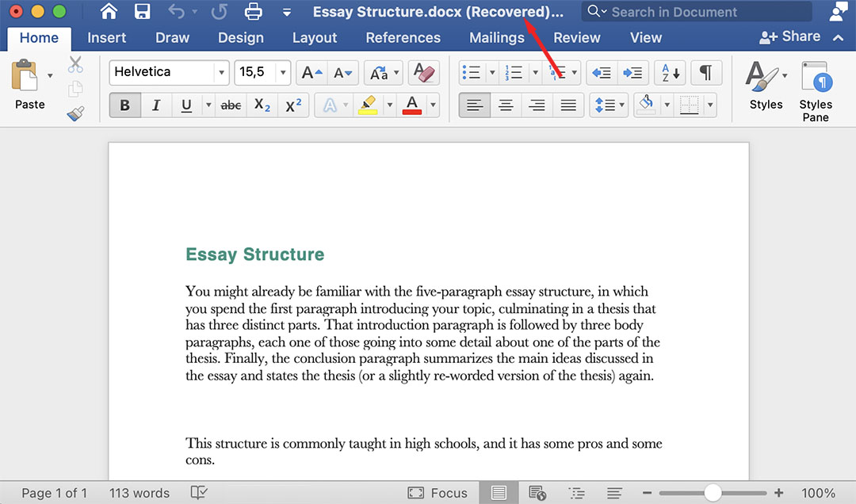Expand the underline style arrow
856x504 pixels.
(x=208, y=105)
